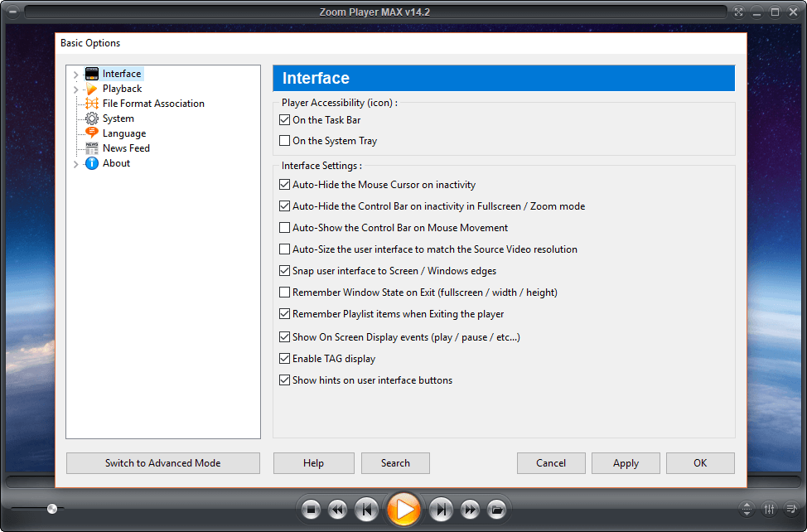This screenshot has width=807, height=532.
Task: Click the Rewind button on the control bar
Action: pyautogui.click(x=337, y=510)
